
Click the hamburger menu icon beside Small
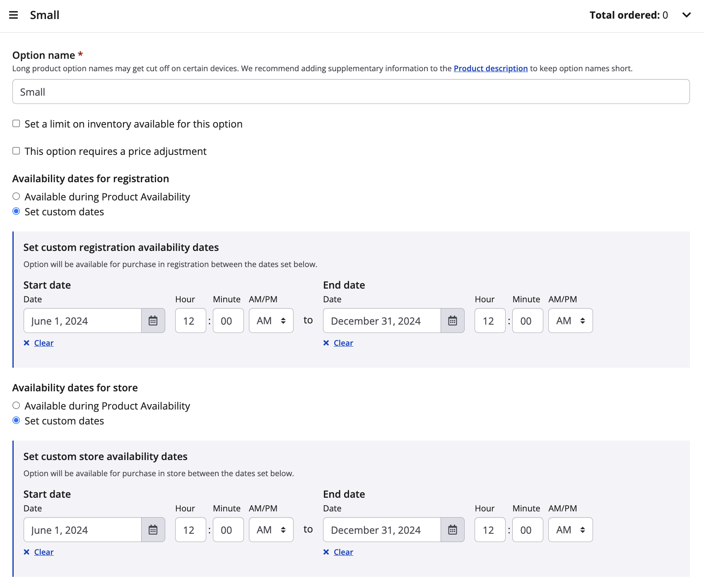(14, 15)
